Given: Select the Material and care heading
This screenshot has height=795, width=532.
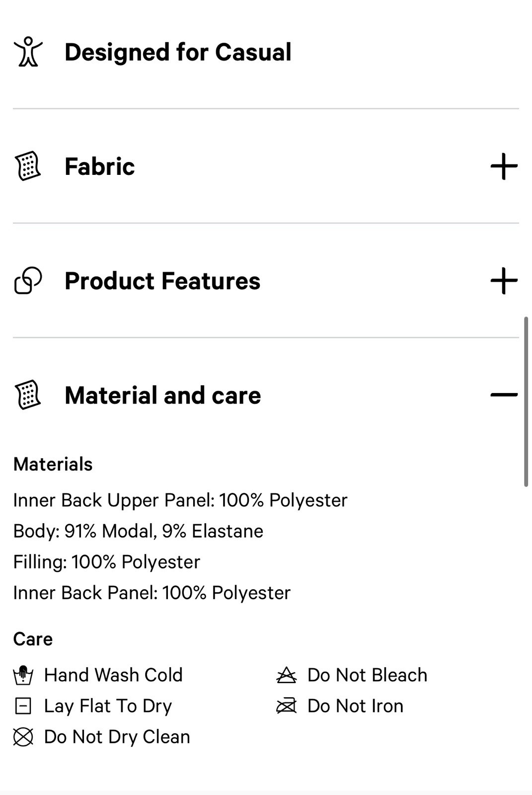Looking at the screenshot, I should (162, 396).
